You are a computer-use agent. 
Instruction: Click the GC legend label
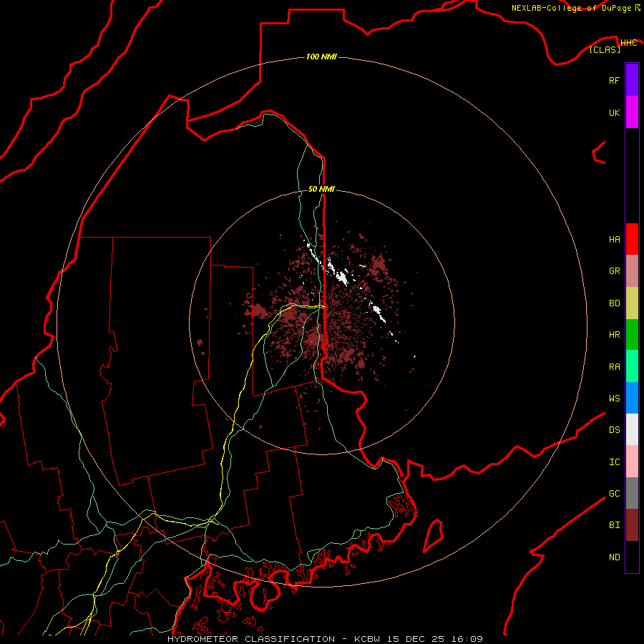click(614, 493)
